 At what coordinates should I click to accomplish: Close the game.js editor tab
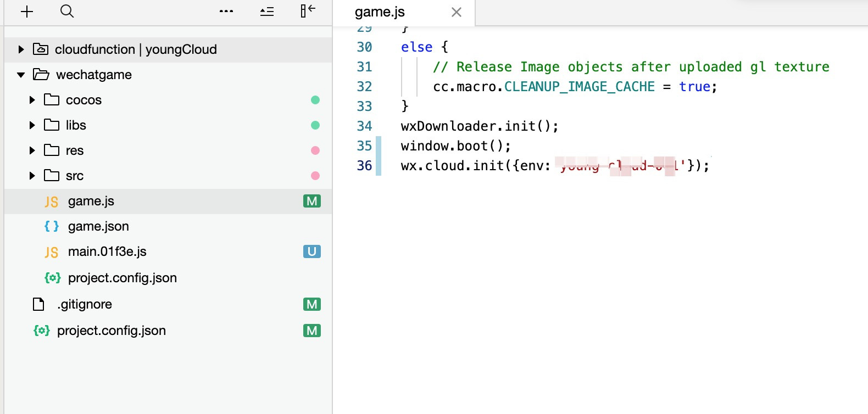tap(456, 12)
